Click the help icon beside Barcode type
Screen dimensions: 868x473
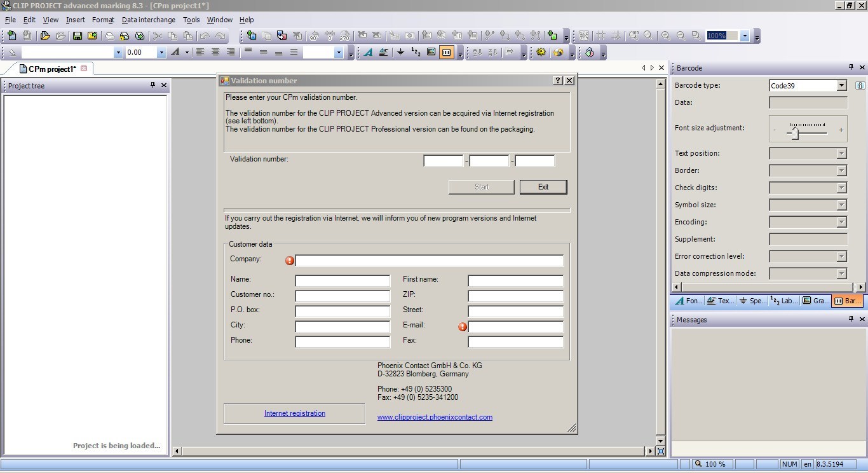tap(860, 85)
